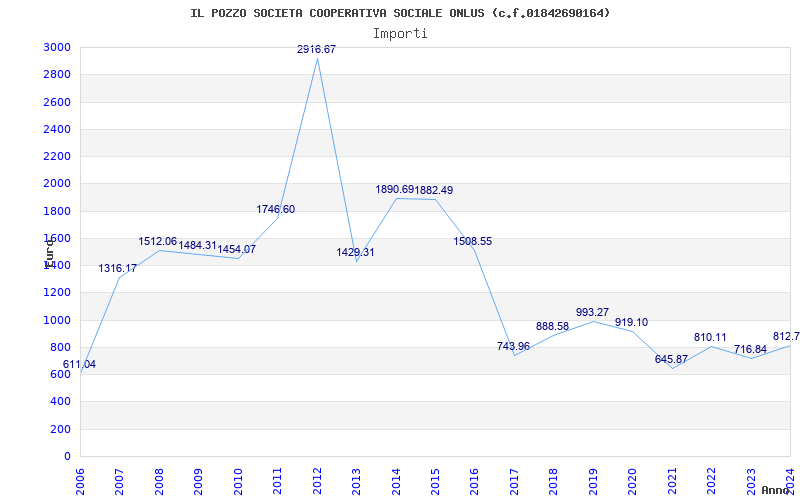This screenshot has height=500, width=800.
Task: Click the 888.58 data label
Action: (553, 327)
